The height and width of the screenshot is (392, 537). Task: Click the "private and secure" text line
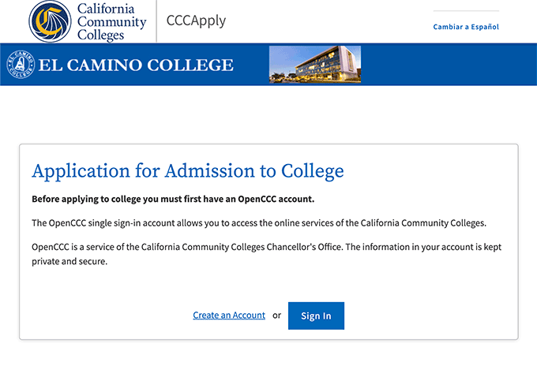pyautogui.click(x=69, y=262)
